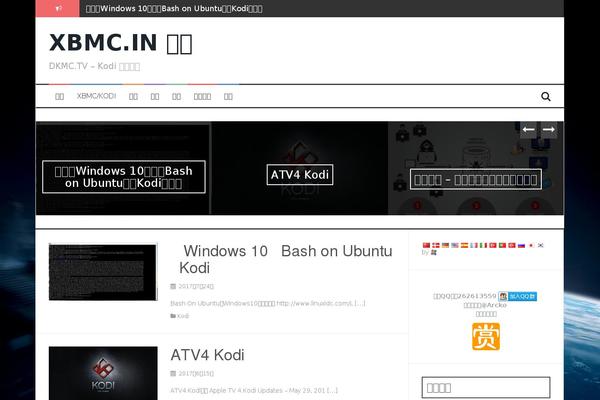Image resolution: width=600 pixels, height=400 pixels.
Task: Click the orange reward donation icon
Action: [486, 336]
